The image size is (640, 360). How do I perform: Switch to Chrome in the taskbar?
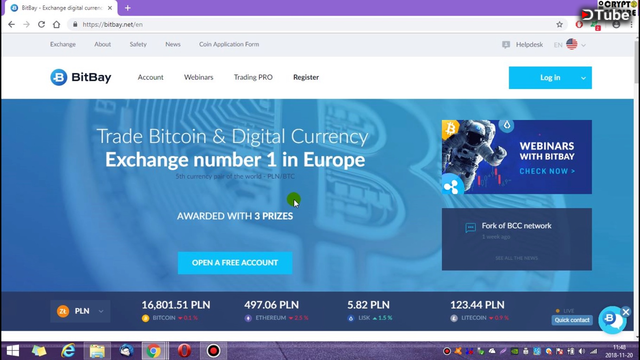[154, 351]
